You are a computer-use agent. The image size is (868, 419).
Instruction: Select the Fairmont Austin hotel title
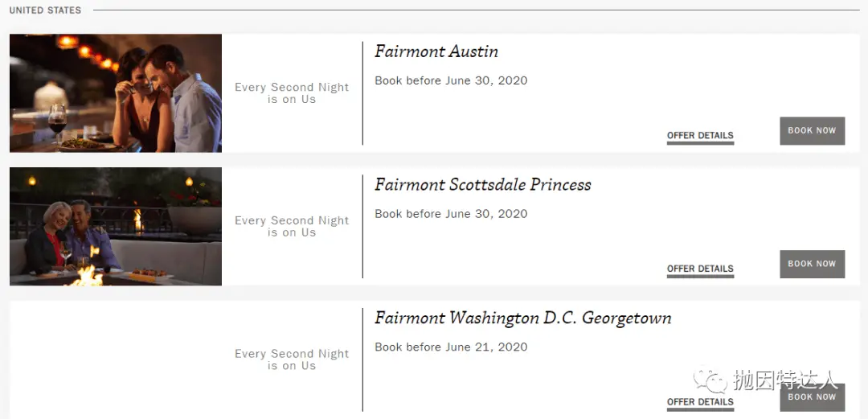tap(436, 51)
